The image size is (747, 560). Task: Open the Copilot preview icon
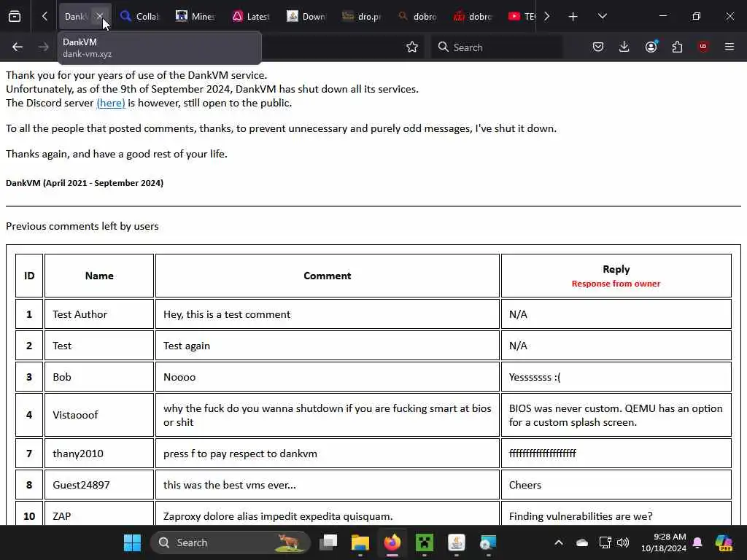(x=724, y=542)
